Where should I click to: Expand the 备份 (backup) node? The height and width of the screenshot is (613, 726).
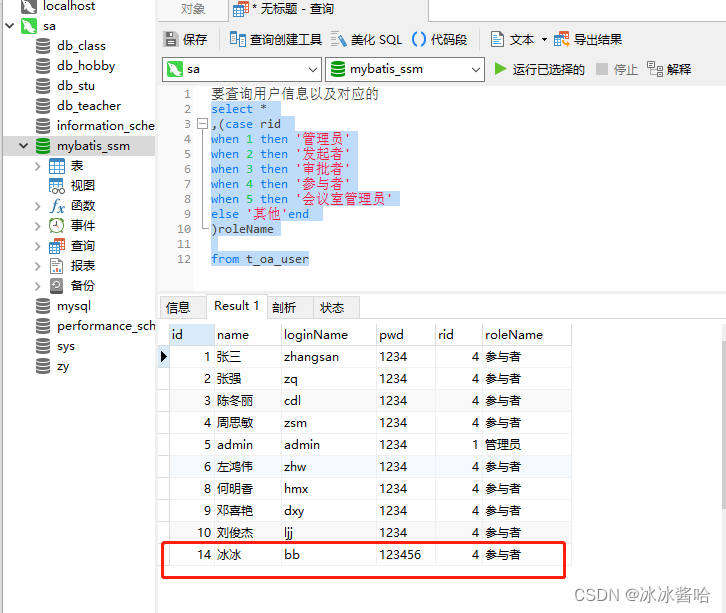[x=38, y=286]
